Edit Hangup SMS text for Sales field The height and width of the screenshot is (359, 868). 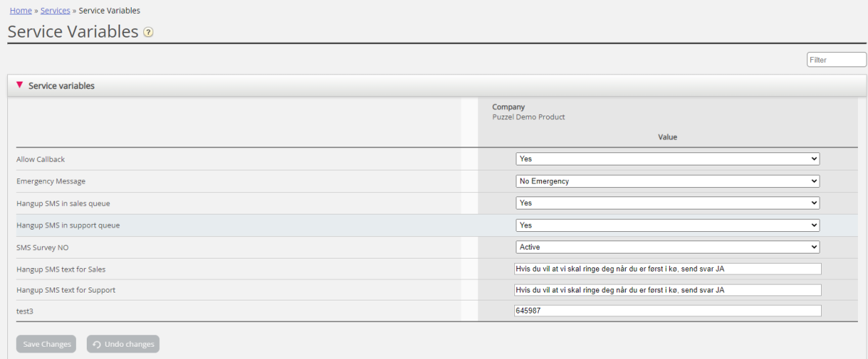point(668,269)
